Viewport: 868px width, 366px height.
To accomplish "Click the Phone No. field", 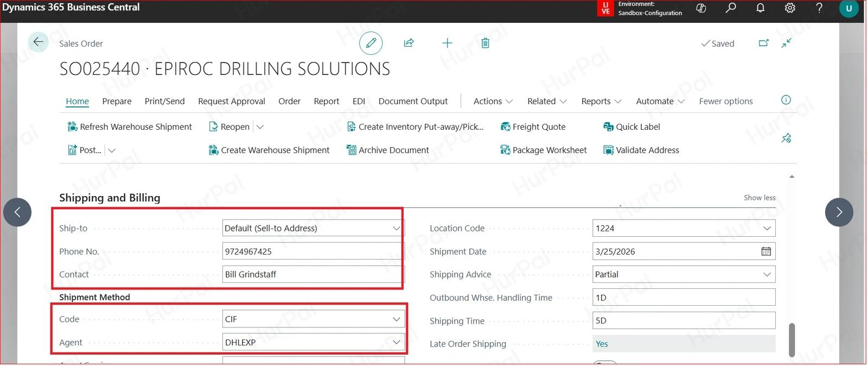I will pyautogui.click(x=314, y=251).
